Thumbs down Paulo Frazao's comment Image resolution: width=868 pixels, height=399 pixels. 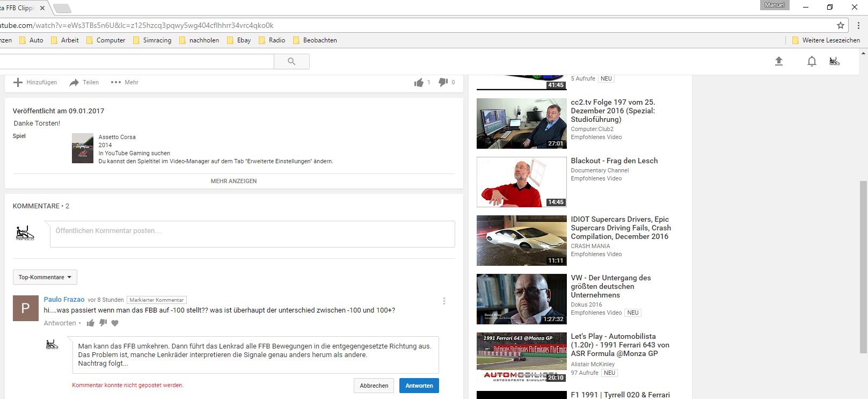(103, 323)
